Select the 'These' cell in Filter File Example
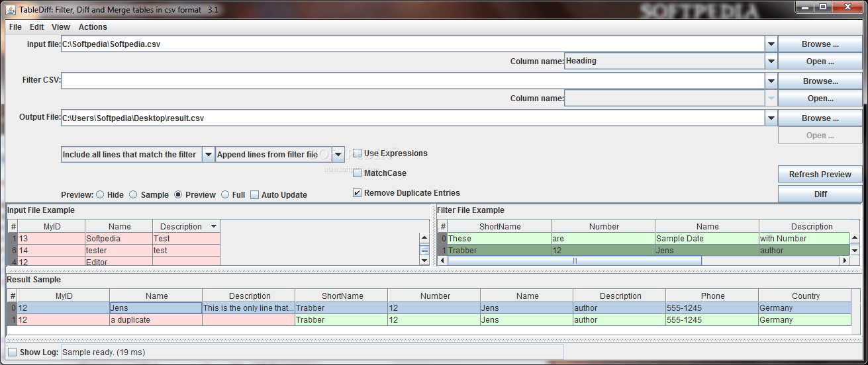 coord(499,239)
